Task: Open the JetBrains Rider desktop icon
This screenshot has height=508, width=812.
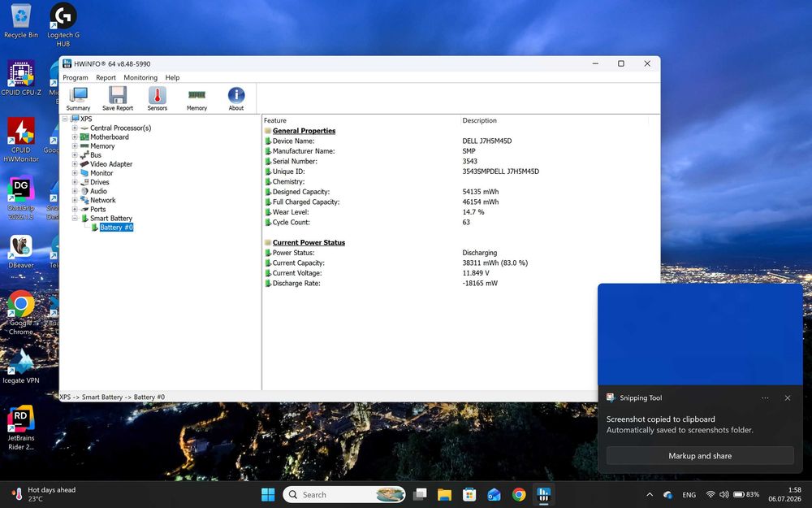Action: (x=21, y=428)
